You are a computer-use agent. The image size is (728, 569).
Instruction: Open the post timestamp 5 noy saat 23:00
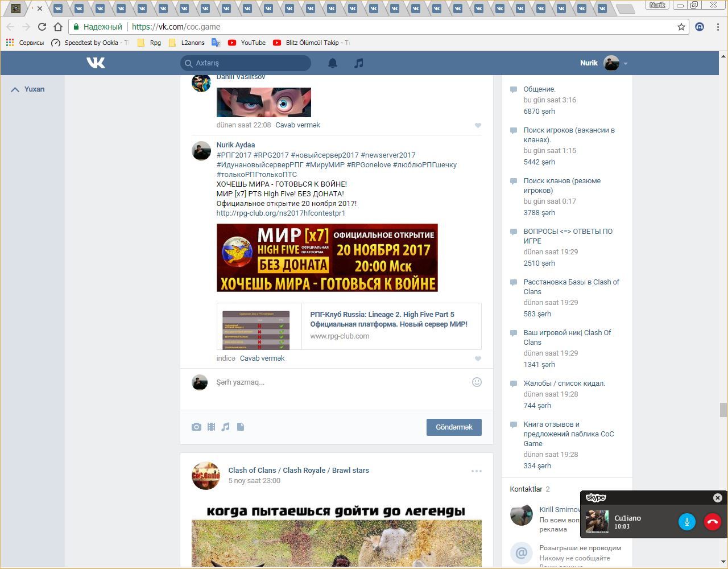(x=254, y=481)
